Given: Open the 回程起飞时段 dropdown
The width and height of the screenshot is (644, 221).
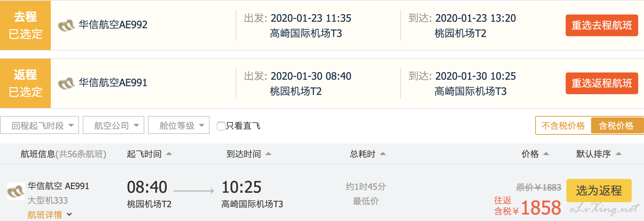Looking at the screenshot, I should point(40,125).
